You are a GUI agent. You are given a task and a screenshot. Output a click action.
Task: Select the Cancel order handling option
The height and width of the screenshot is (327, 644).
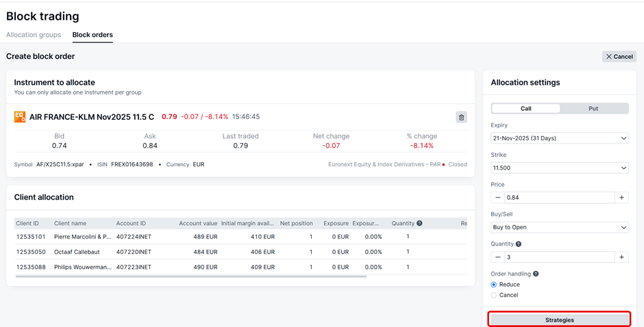click(494, 296)
